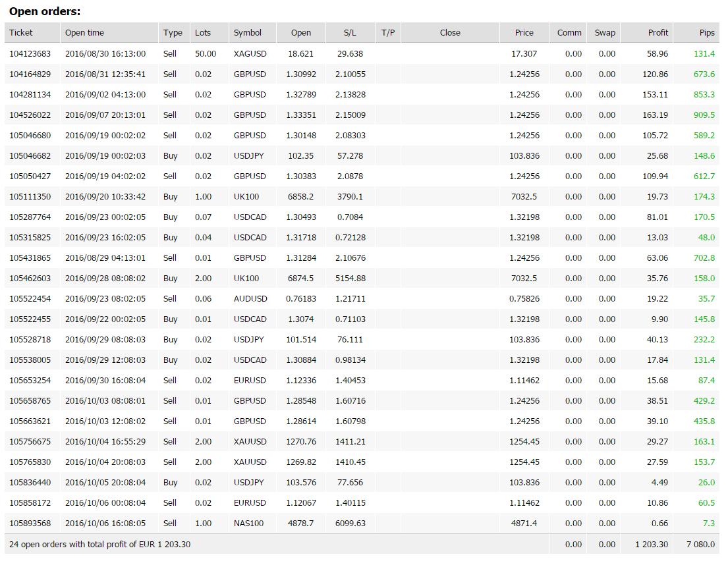
Task: Sort by the Open time column header
Action: [x=84, y=33]
